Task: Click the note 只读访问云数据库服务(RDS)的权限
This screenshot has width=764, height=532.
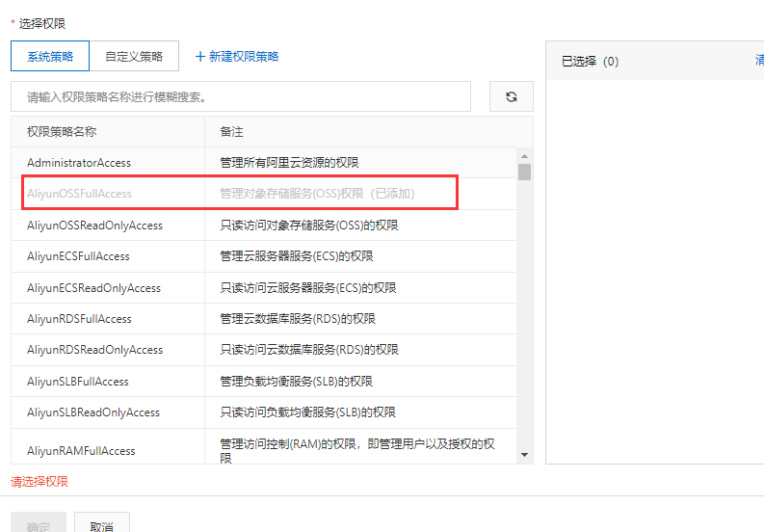Action: point(309,350)
